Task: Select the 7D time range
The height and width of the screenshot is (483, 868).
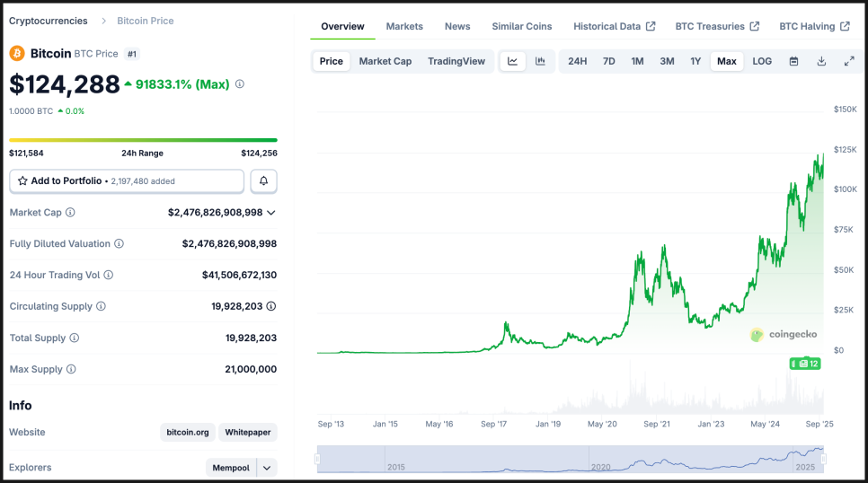Action: click(608, 61)
